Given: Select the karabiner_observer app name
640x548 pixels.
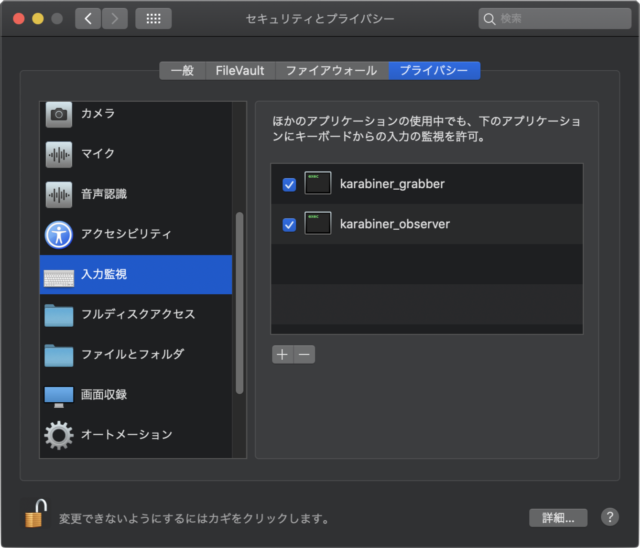Looking at the screenshot, I should pos(395,224).
